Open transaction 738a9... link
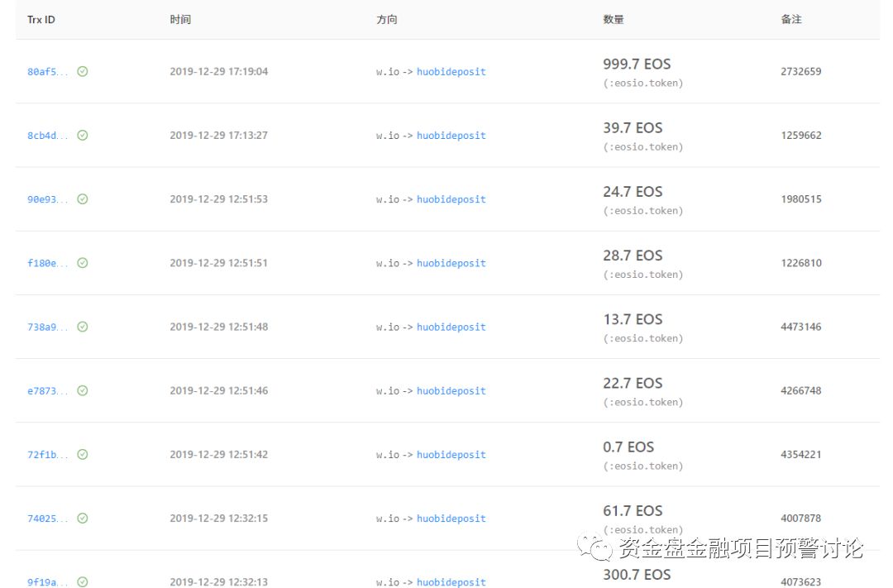This screenshot has height=588, width=893. click(x=47, y=327)
